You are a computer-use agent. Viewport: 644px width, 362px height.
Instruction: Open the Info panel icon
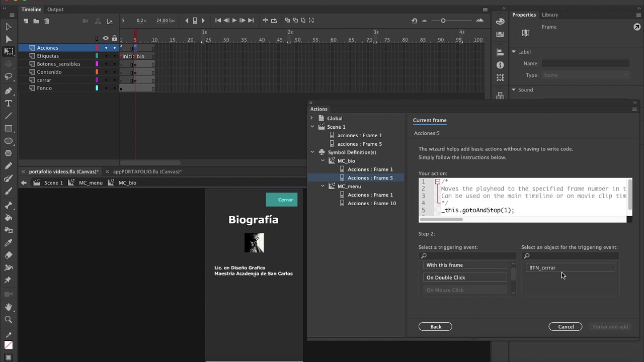tap(500, 65)
